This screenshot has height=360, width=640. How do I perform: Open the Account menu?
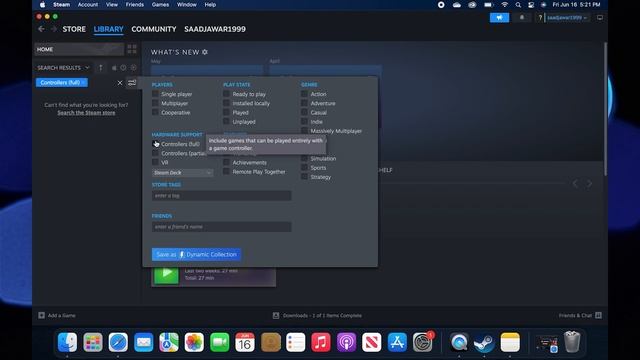[x=88, y=5]
